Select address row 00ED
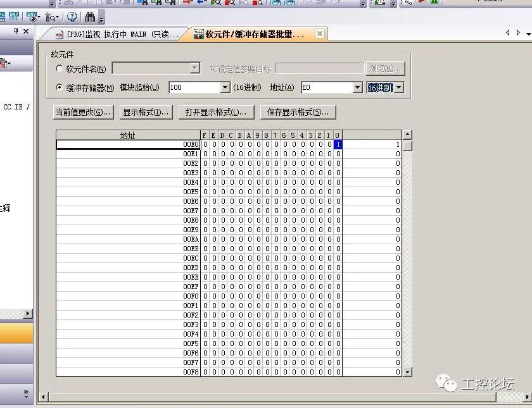Viewport: 532px width, 408px height. point(128,268)
